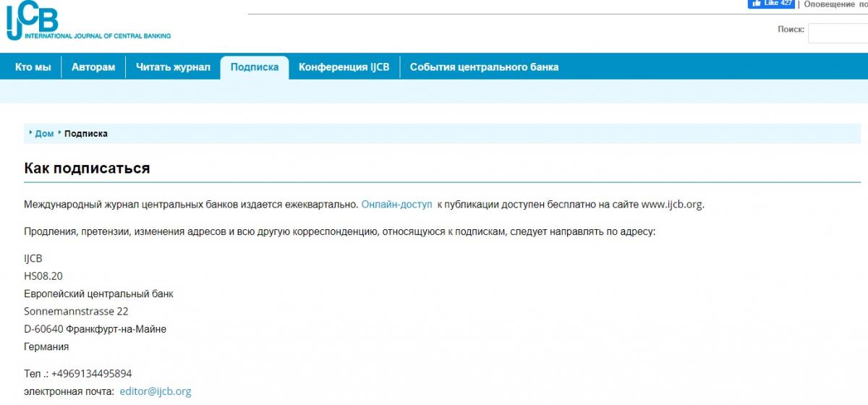Navigate to События центрального банка
This screenshot has height=405, width=868.
click(484, 67)
